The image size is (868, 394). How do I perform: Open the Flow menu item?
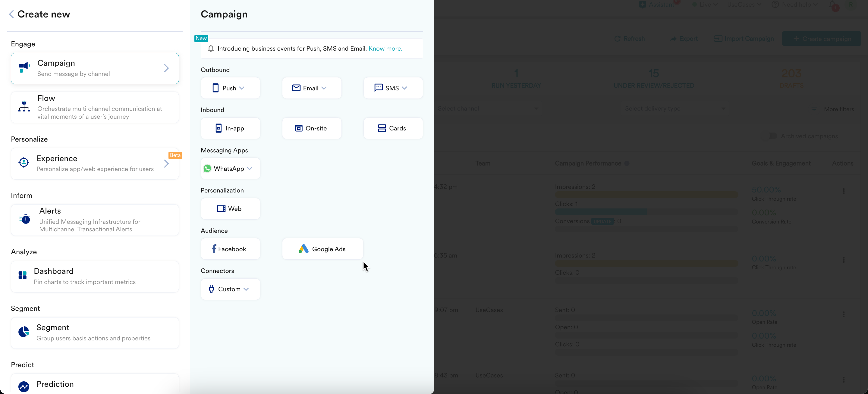tap(95, 107)
